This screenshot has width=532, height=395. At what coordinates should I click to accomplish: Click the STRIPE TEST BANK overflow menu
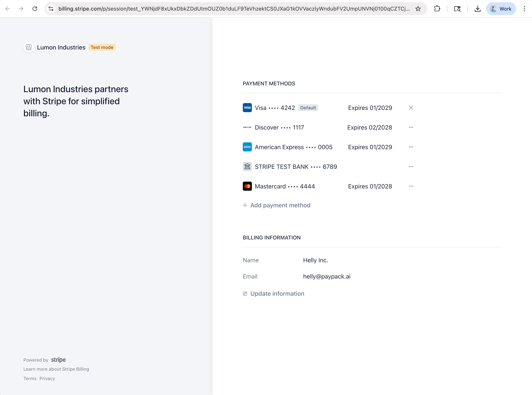pyautogui.click(x=411, y=166)
